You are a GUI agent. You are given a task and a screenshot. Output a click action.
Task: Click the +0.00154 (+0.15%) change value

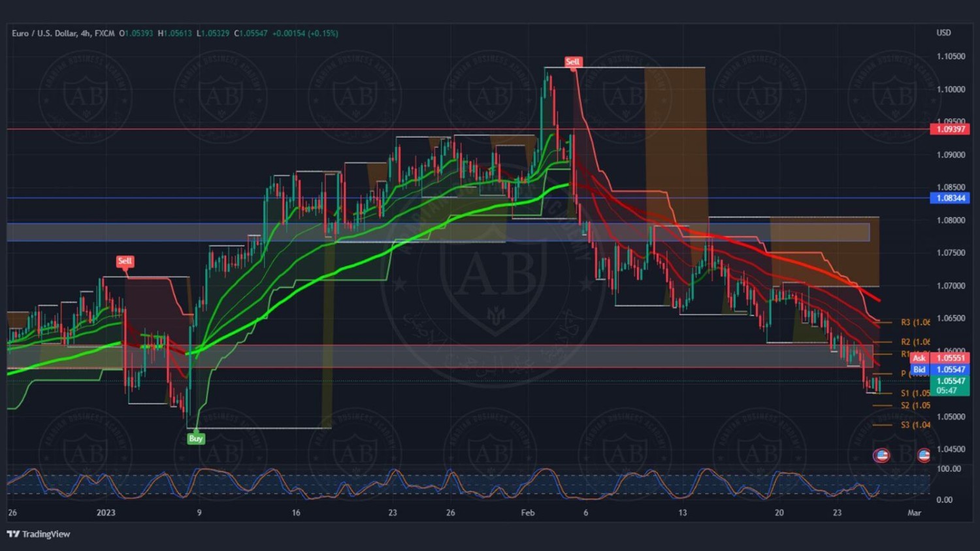[x=305, y=33]
